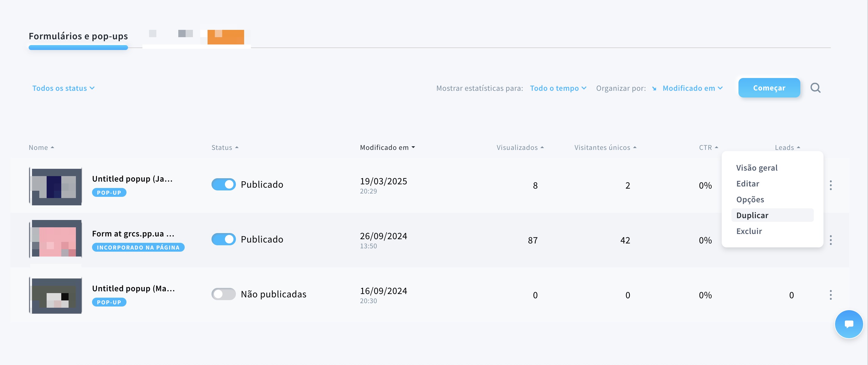Open three-dot menu for Untitled popup (Ja...) row
Screen dimensions: 868x365
coord(831,185)
